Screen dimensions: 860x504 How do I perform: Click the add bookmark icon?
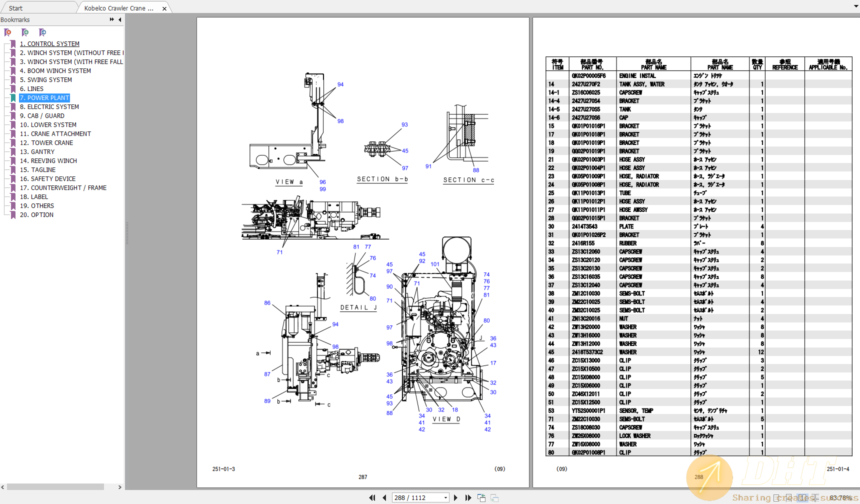(25, 32)
